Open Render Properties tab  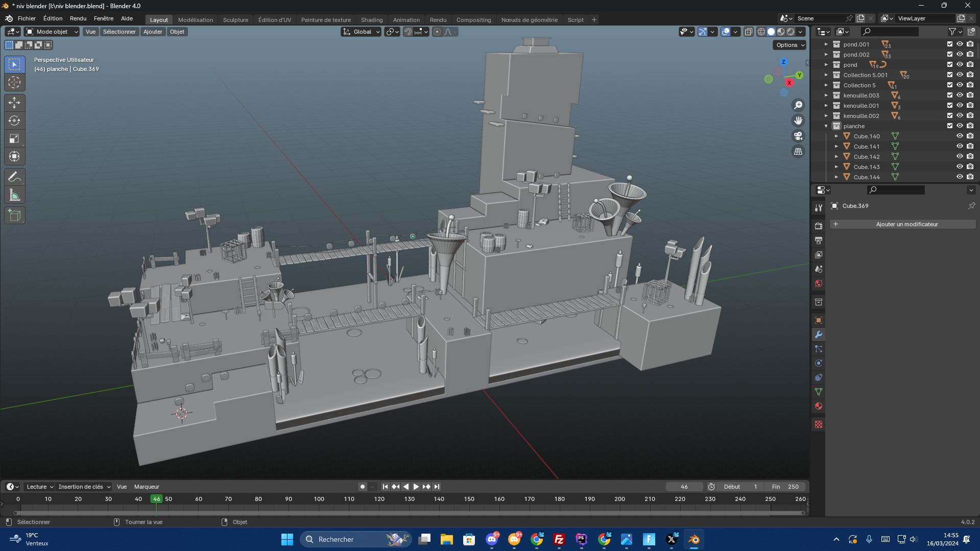(x=818, y=226)
